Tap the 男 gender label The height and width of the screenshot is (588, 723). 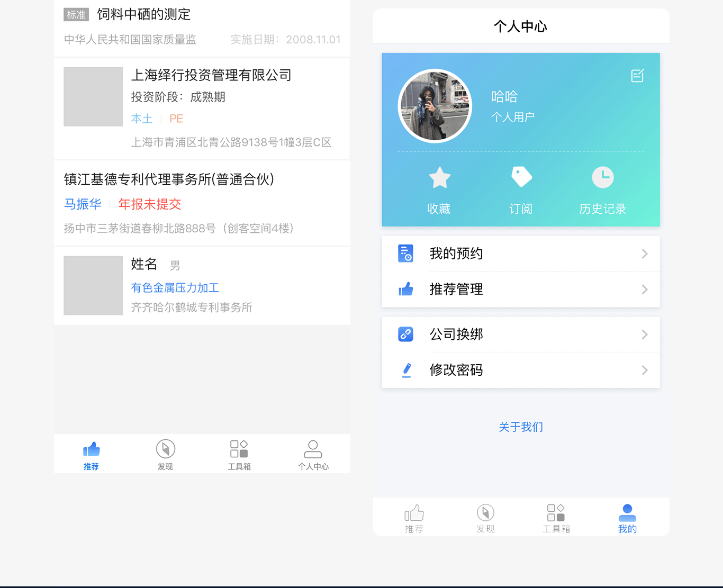click(175, 265)
